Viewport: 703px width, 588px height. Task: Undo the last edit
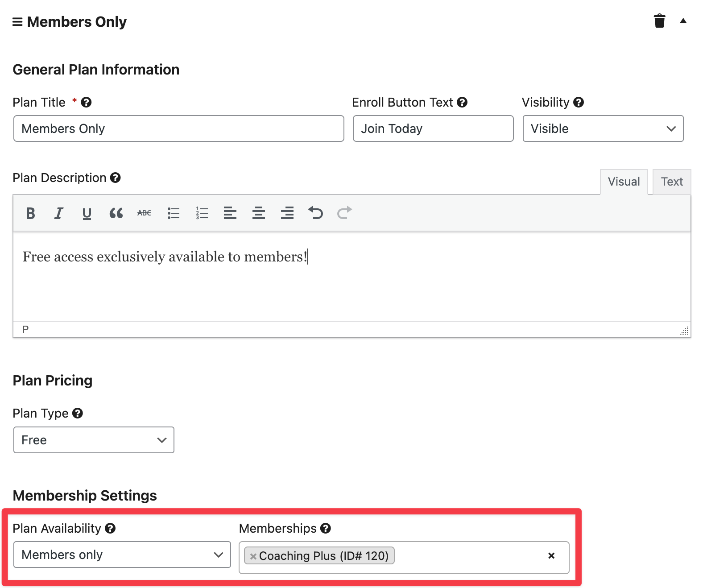pos(315,213)
